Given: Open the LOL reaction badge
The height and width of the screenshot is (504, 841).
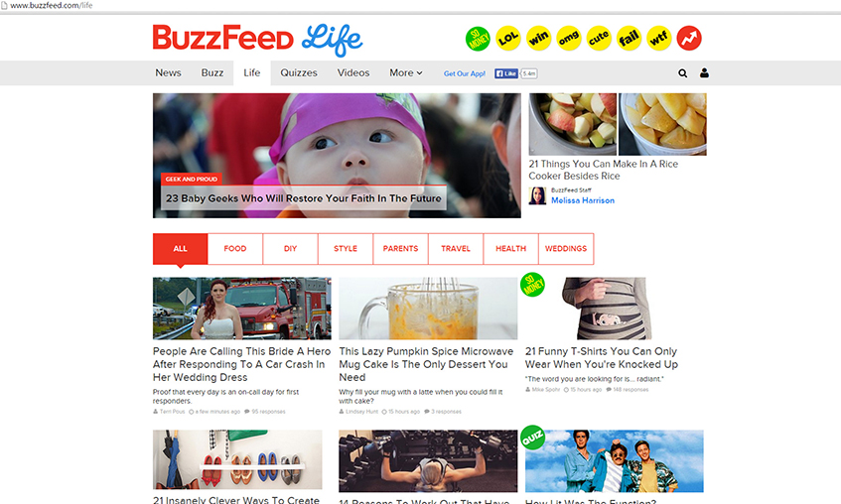Looking at the screenshot, I should [x=508, y=39].
